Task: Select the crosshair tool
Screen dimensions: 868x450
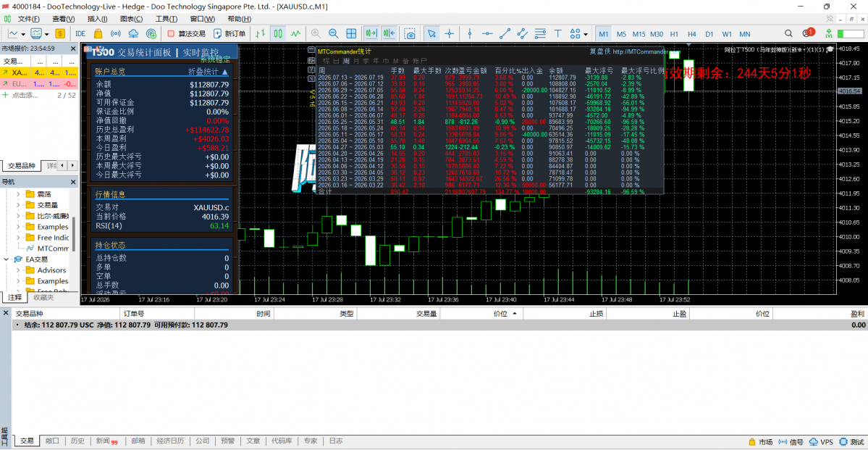Action: pyautogui.click(x=450, y=34)
